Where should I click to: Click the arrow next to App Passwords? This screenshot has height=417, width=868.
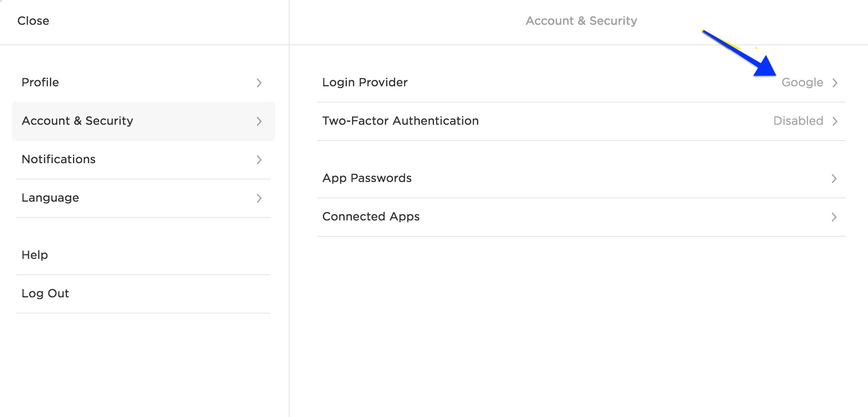point(834,179)
